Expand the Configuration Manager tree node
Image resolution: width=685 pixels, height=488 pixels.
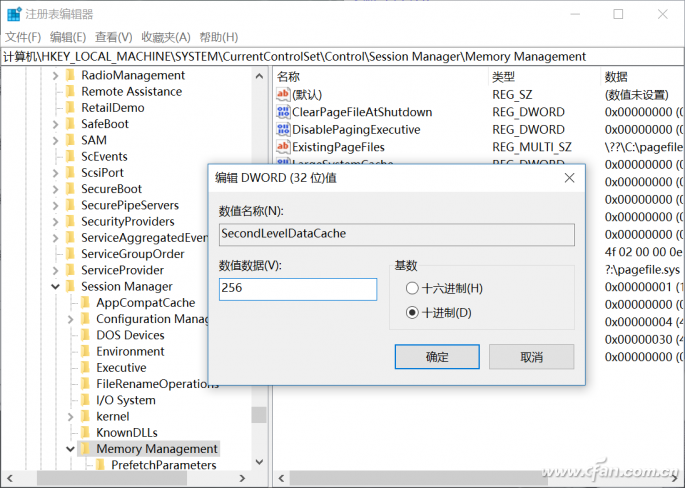click(70, 319)
